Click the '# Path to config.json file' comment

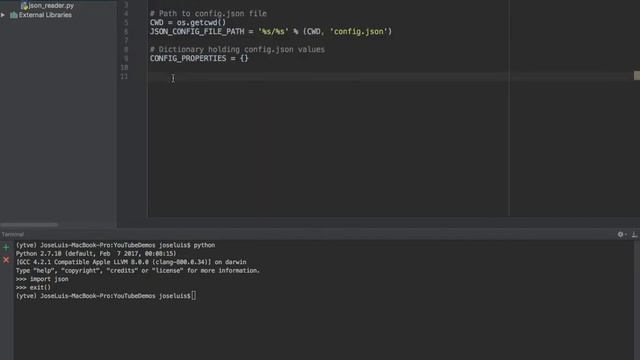point(208,13)
